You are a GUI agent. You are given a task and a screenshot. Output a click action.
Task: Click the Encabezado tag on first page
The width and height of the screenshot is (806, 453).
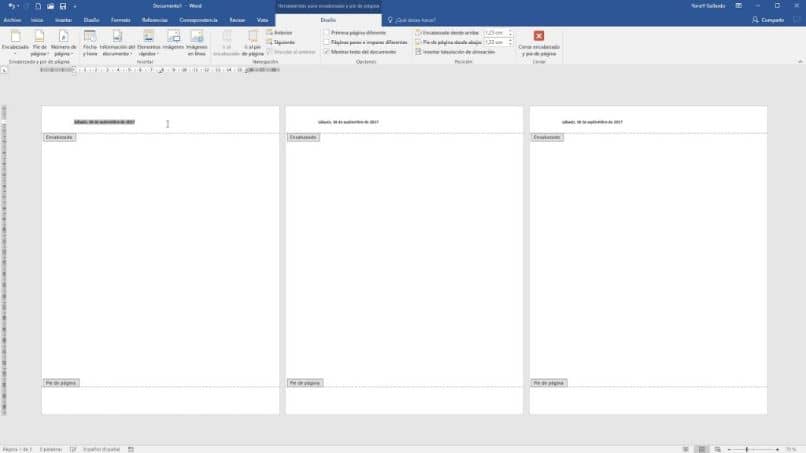tap(59, 137)
